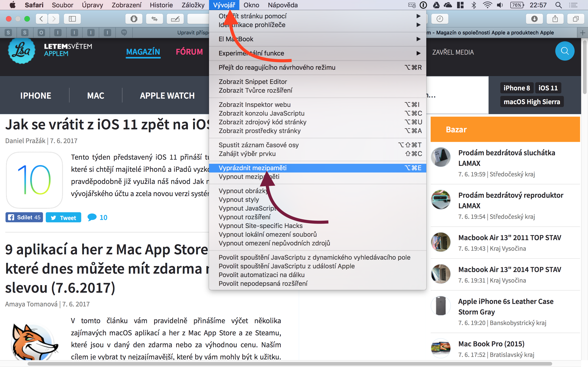Open Spotlight search in menu bar

click(559, 5)
